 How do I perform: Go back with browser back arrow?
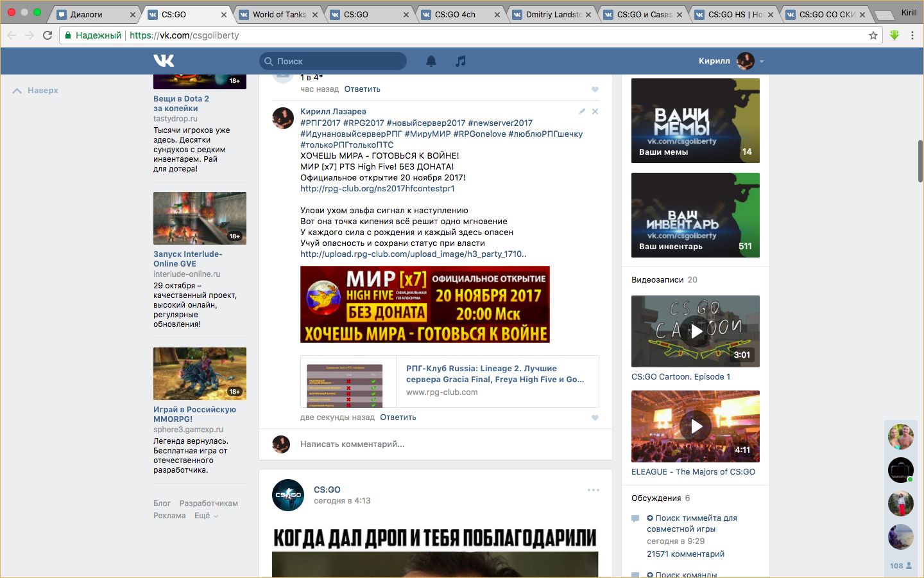click(11, 35)
